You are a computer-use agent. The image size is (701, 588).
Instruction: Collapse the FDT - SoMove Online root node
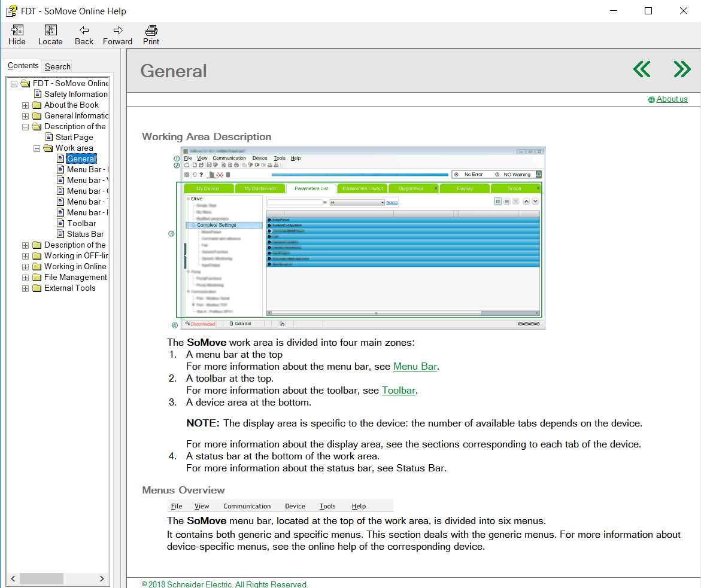click(x=14, y=84)
